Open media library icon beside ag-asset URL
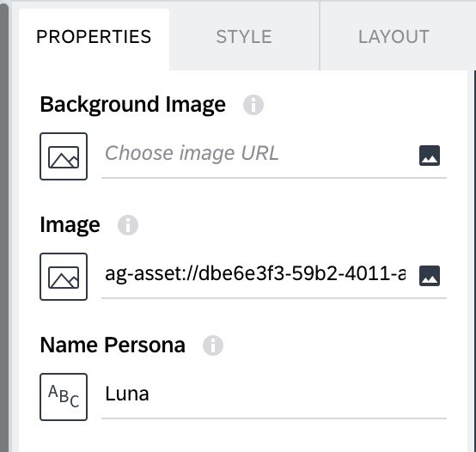 click(x=430, y=276)
